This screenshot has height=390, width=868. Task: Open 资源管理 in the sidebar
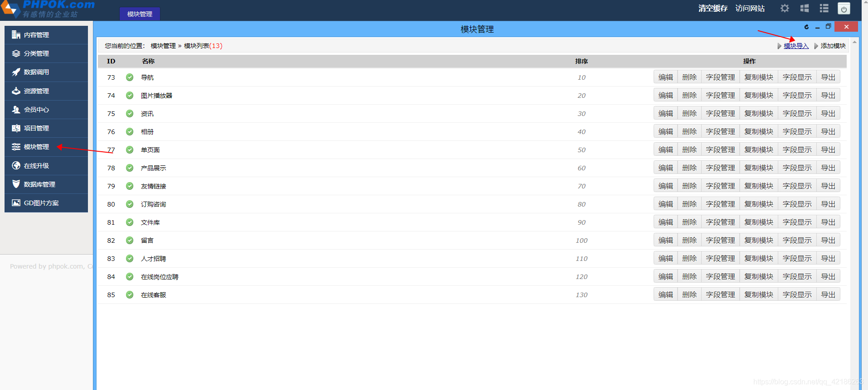click(x=46, y=91)
